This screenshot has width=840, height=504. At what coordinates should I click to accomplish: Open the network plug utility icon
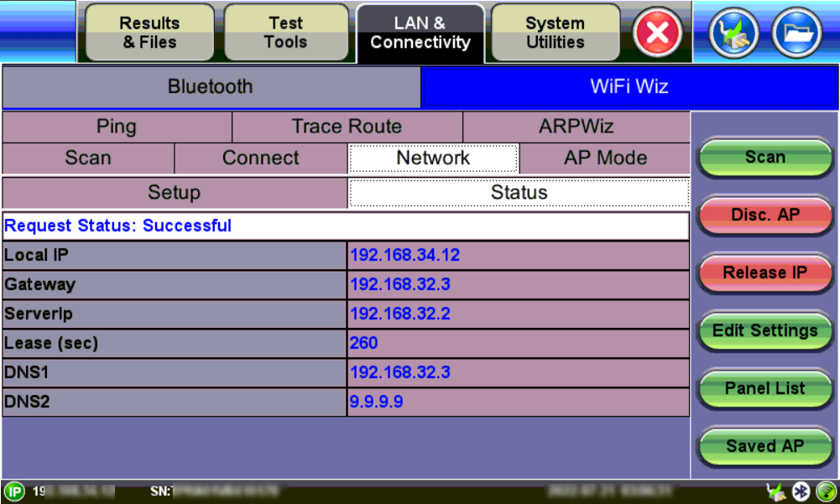[734, 33]
